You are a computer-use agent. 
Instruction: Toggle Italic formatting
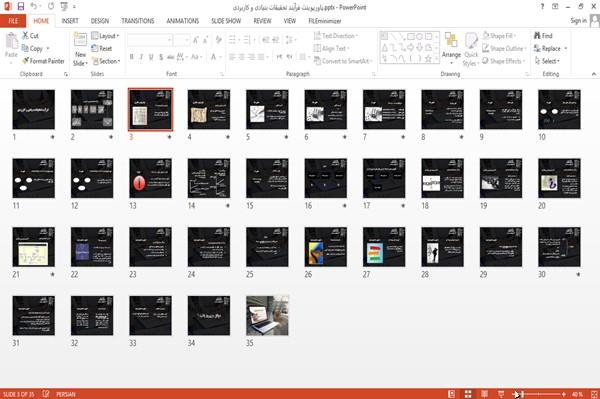[x=142, y=57]
